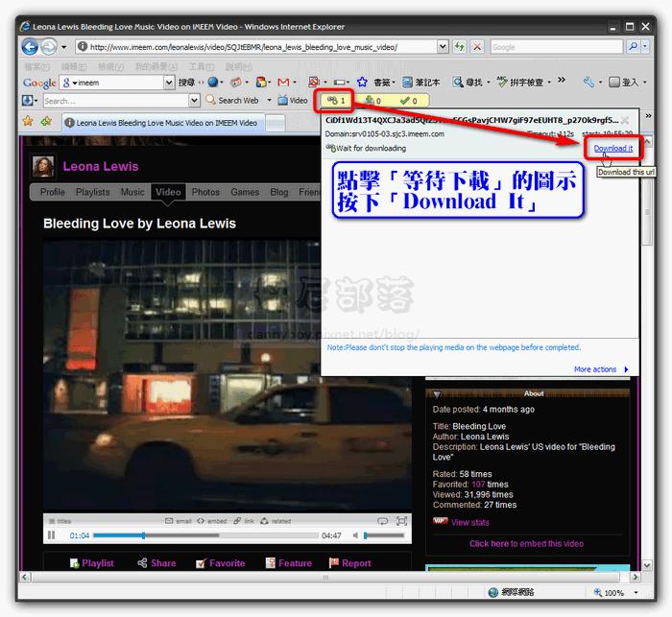Open the Gmail icon in Google Toolbar
Image resolution: width=672 pixels, height=617 pixels.
[283, 82]
